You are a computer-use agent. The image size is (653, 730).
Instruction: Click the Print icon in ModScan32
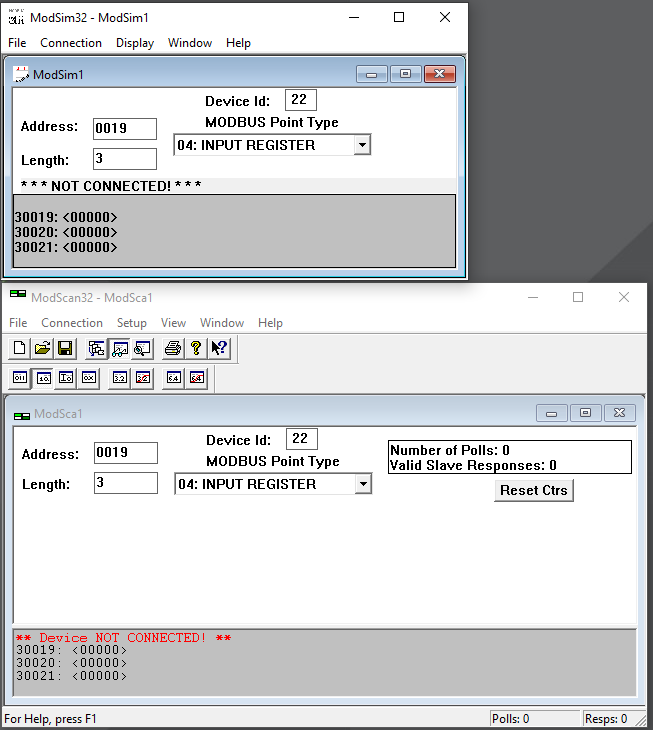tap(173, 348)
